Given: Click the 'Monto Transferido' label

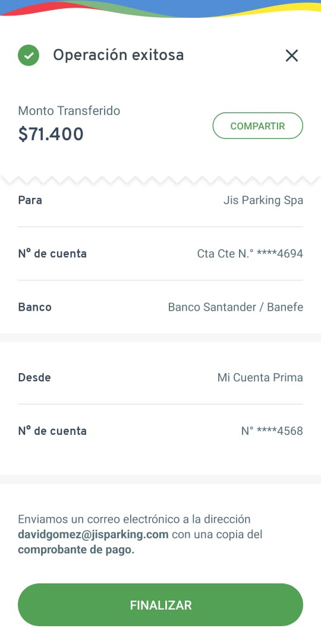Looking at the screenshot, I should click(69, 111).
